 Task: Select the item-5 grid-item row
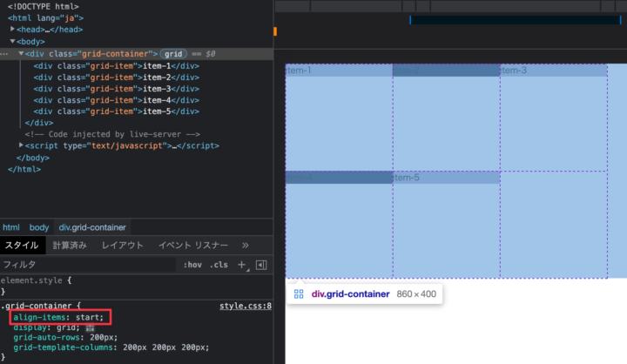click(x=117, y=111)
